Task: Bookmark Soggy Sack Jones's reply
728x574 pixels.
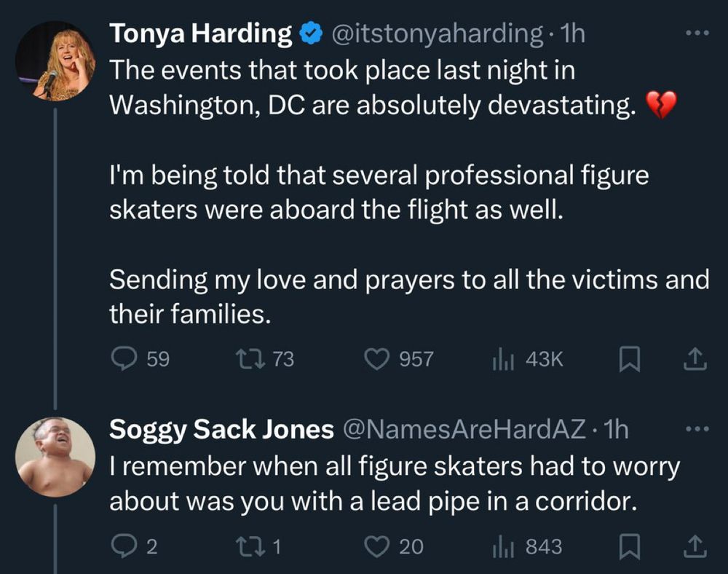Action: [630, 546]
